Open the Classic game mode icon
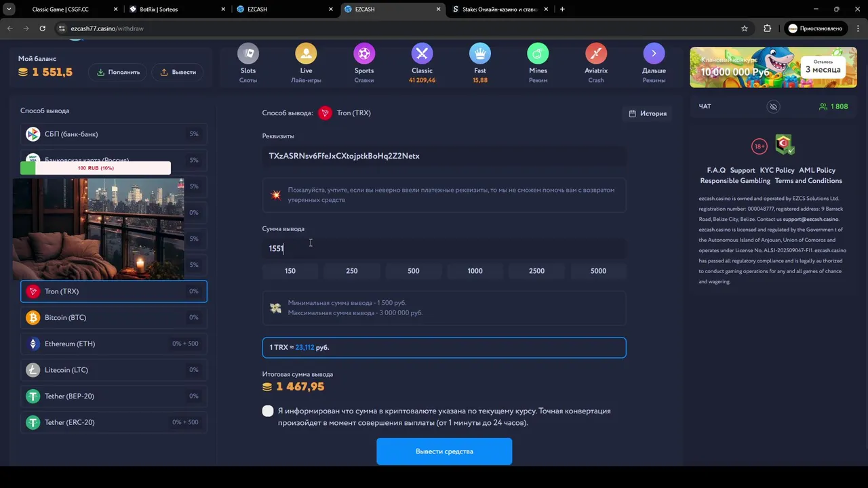 [x=422, y=54]
